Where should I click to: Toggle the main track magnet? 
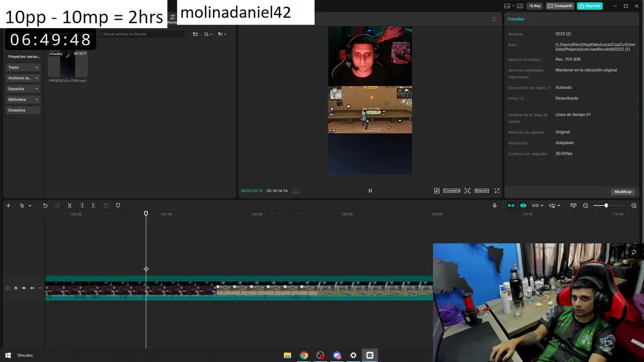pyautogui.click(x=511, y=205)
